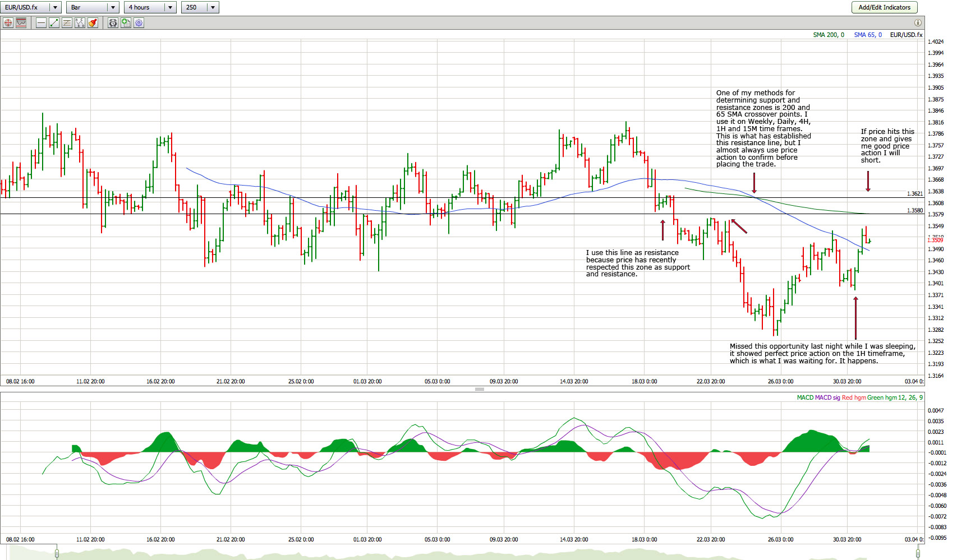Click the add-document template icon
This screenshot has width=957, height=560.
pos(126,23)
